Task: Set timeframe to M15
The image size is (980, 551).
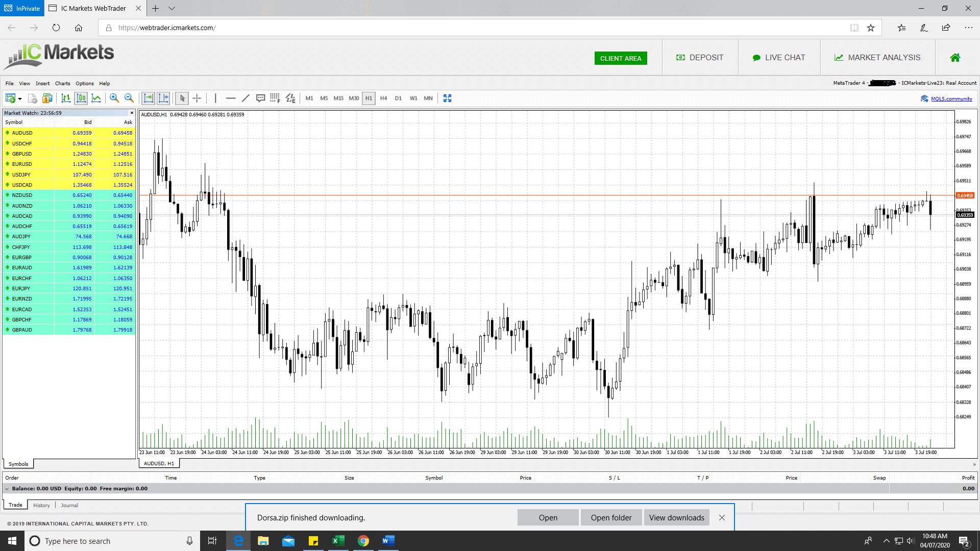Action: [339, 98]
